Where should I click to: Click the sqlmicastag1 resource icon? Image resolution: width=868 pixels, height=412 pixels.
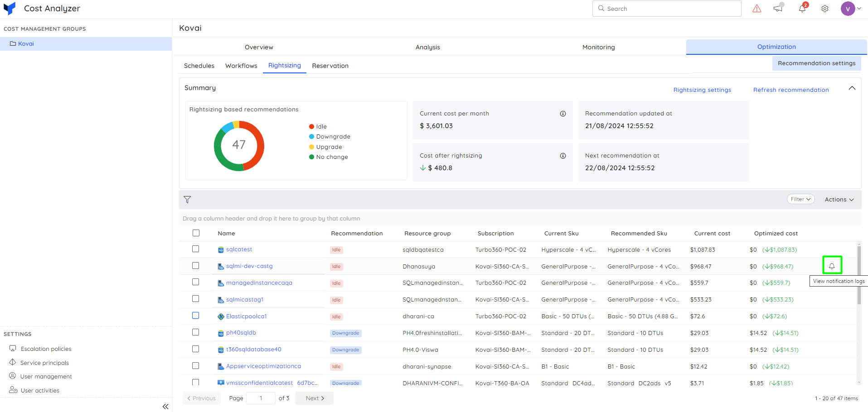click(x=221, y=300)
